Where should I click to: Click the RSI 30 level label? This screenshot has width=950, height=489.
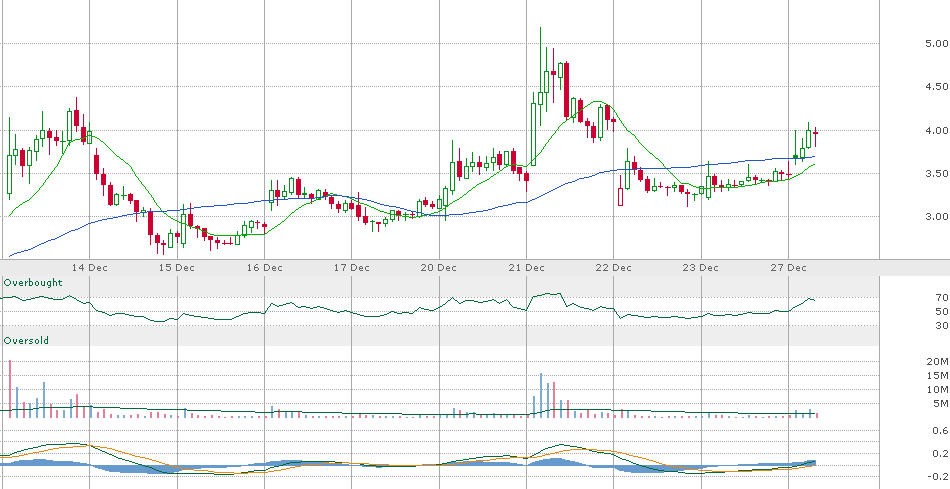point(942,325)
